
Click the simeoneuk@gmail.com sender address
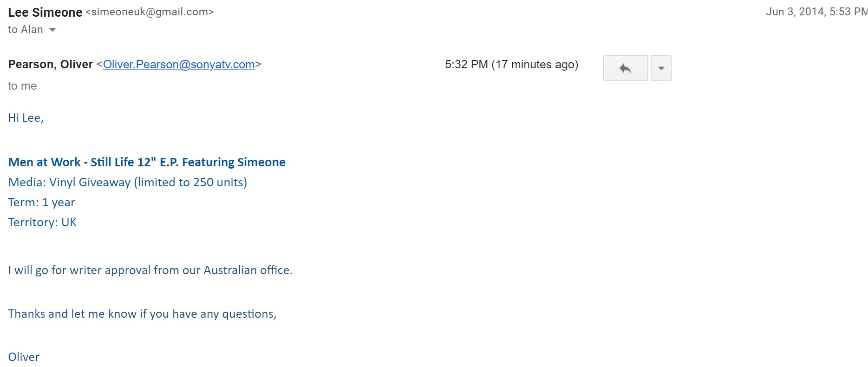[x=150, y=12]
